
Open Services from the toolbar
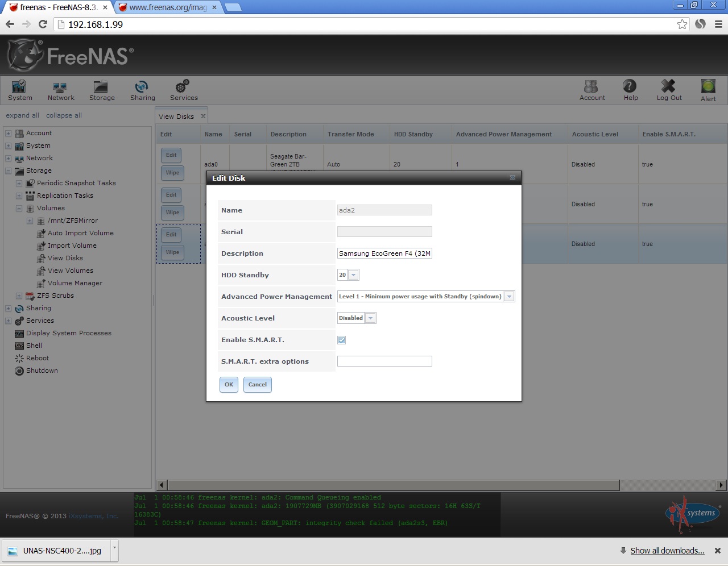click(183, 90)
